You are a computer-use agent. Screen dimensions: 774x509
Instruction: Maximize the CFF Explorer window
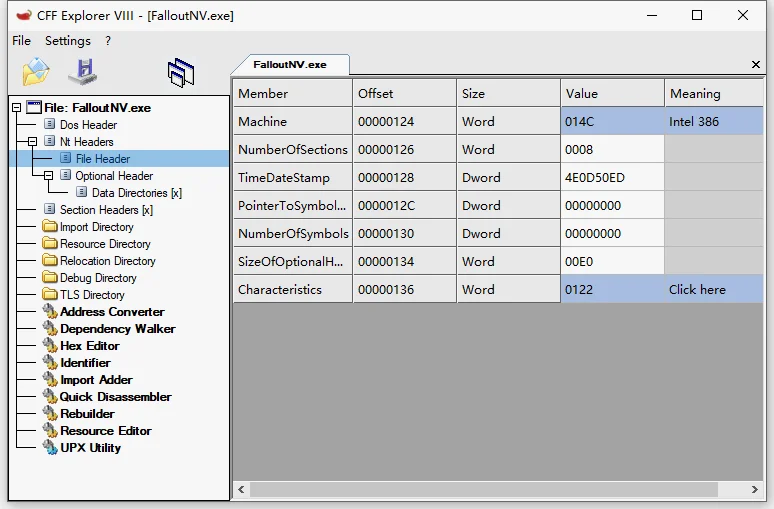pos(697,15)
